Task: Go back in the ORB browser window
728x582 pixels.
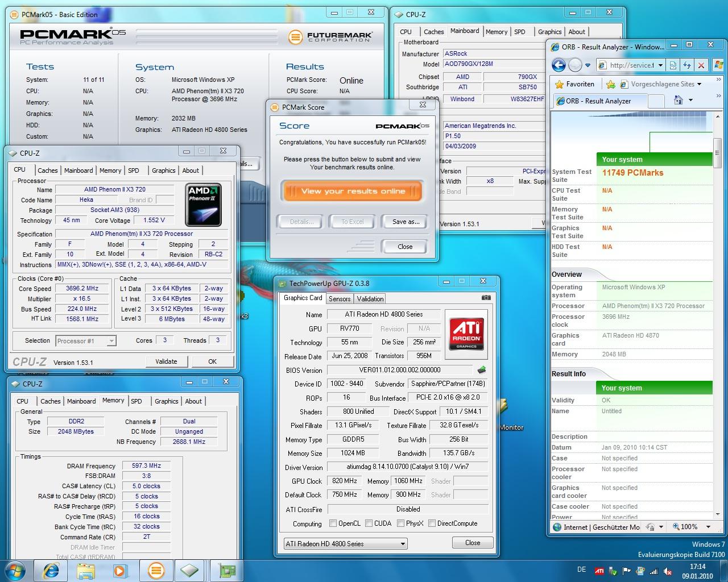Action: click(x=559, y=65)
